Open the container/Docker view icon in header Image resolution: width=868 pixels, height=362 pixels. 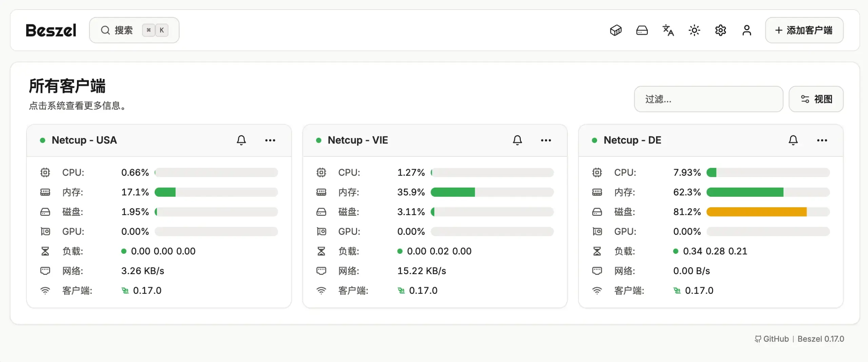pos(616,30)
